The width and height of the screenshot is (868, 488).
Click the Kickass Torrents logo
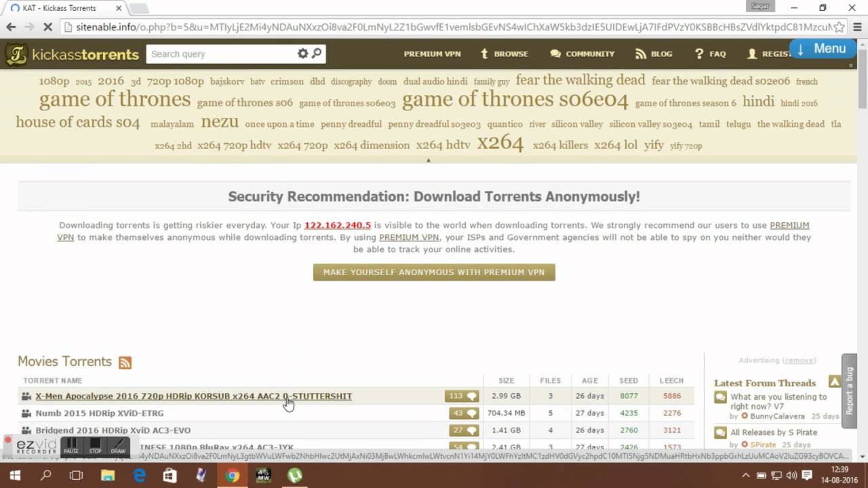click(x=73, y=54)
